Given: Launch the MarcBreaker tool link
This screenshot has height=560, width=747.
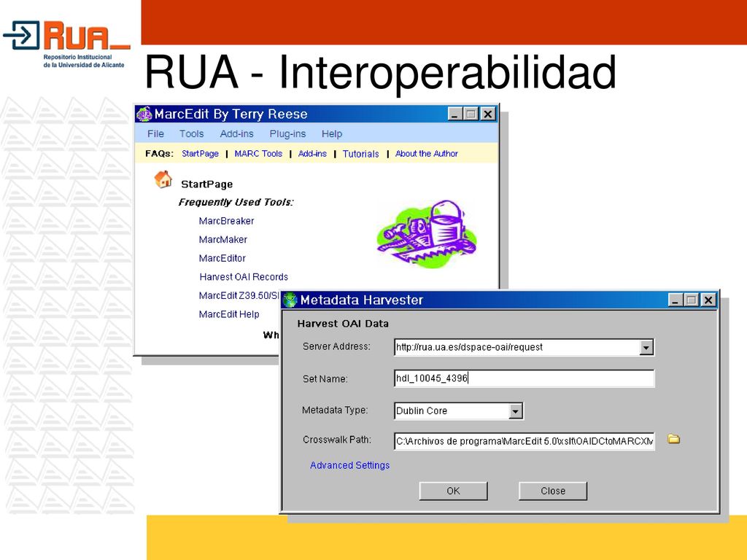Looking at the screenshot, I should (x=226, y=221).
